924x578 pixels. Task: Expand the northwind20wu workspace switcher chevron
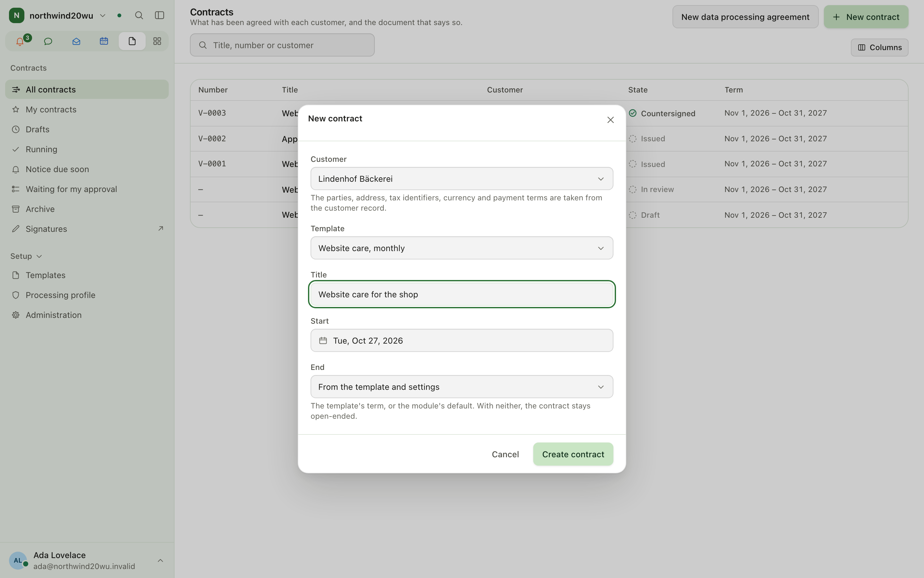coord(103,16)
